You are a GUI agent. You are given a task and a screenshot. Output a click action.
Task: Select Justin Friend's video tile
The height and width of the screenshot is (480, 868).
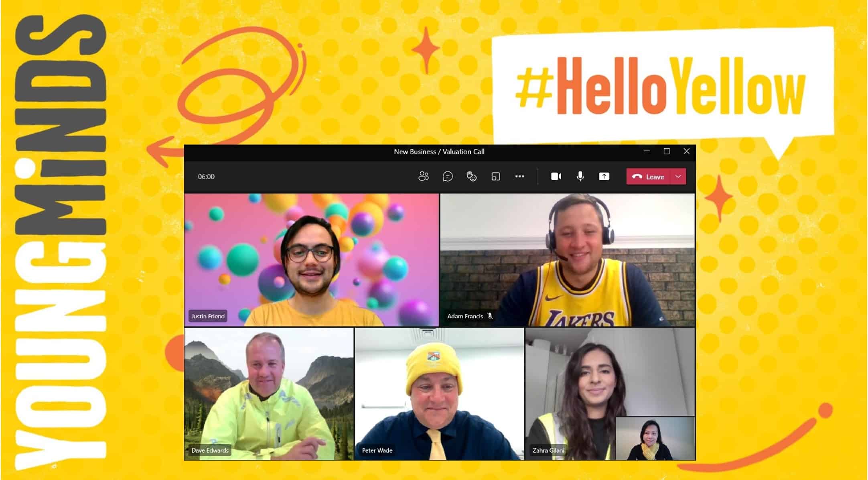pyautogui.click(x=312, y=260)
